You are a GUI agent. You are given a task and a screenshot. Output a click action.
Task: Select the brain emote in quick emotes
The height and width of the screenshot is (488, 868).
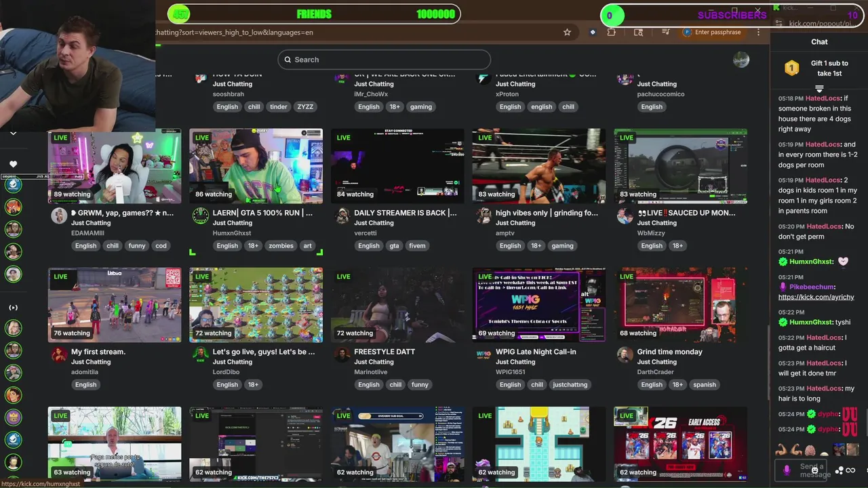coord(811,450)
